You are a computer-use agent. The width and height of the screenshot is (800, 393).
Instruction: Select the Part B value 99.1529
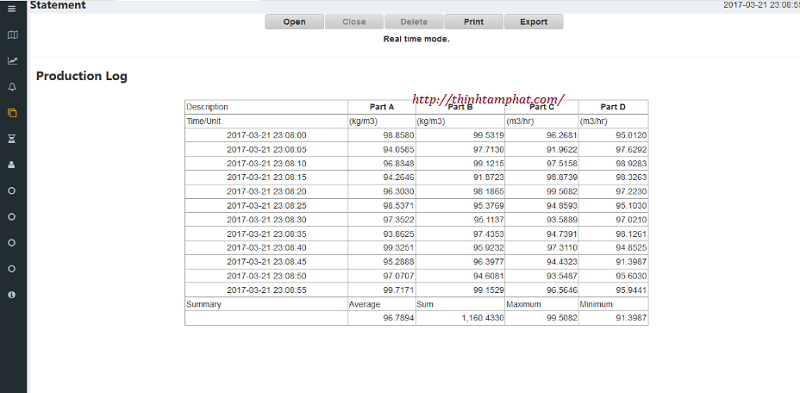click(488, 290)
